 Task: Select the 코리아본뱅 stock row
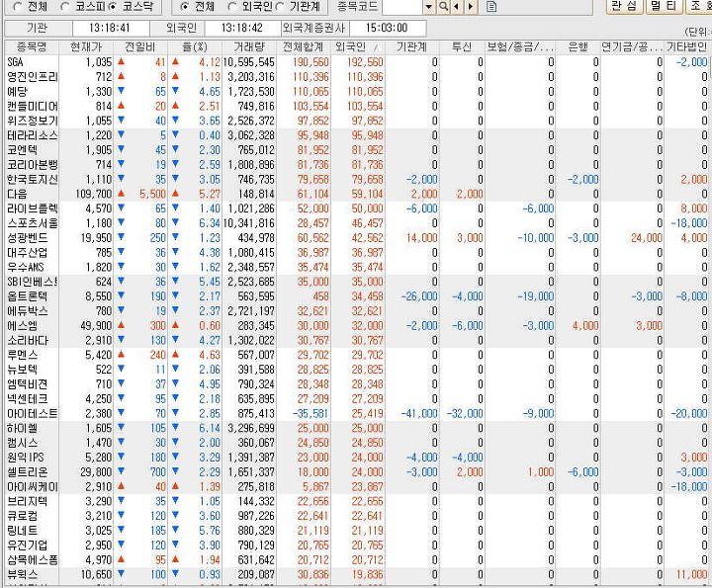point(357,165)
